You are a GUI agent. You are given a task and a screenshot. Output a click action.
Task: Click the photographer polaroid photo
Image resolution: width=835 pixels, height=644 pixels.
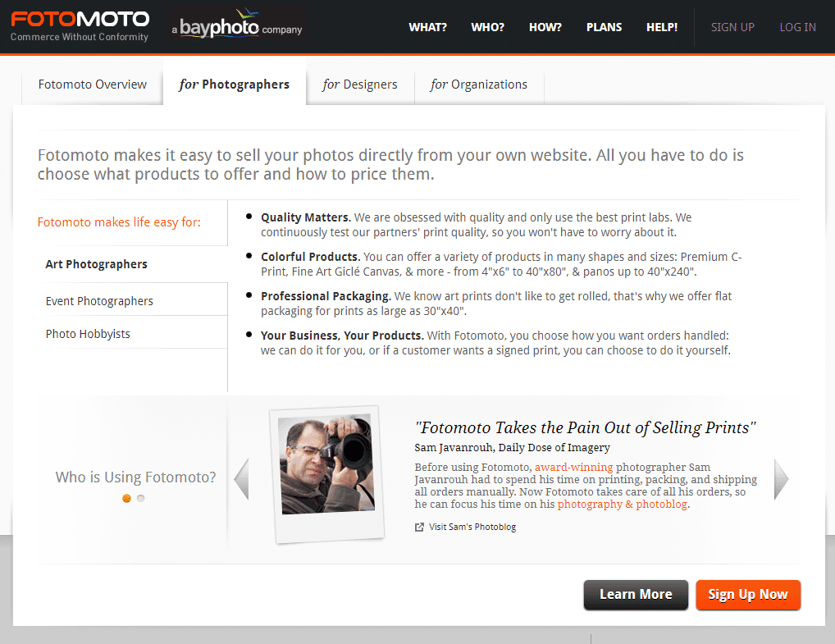(327, 474)
